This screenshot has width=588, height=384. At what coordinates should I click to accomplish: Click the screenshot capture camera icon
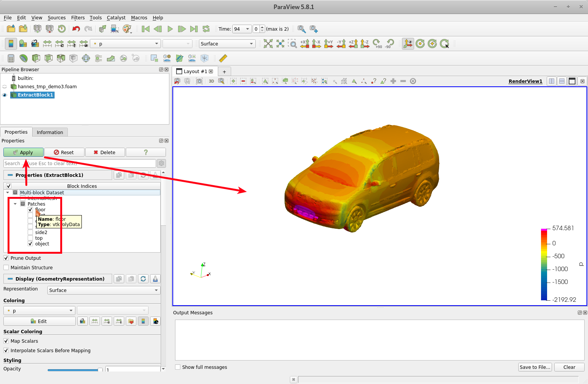click(x=199, y=81)
